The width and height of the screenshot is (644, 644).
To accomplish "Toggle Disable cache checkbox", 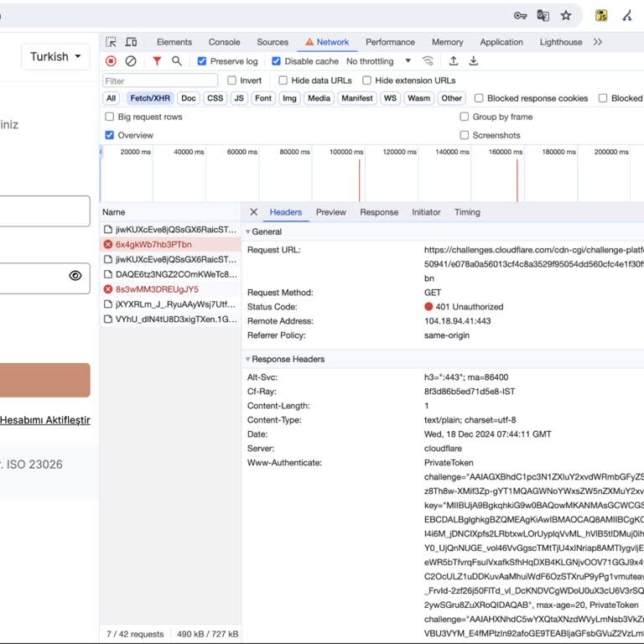I will coord(276,61).
